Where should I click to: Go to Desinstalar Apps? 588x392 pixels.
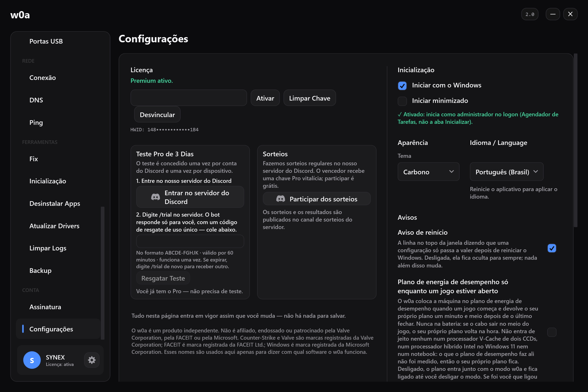[58, 203]
